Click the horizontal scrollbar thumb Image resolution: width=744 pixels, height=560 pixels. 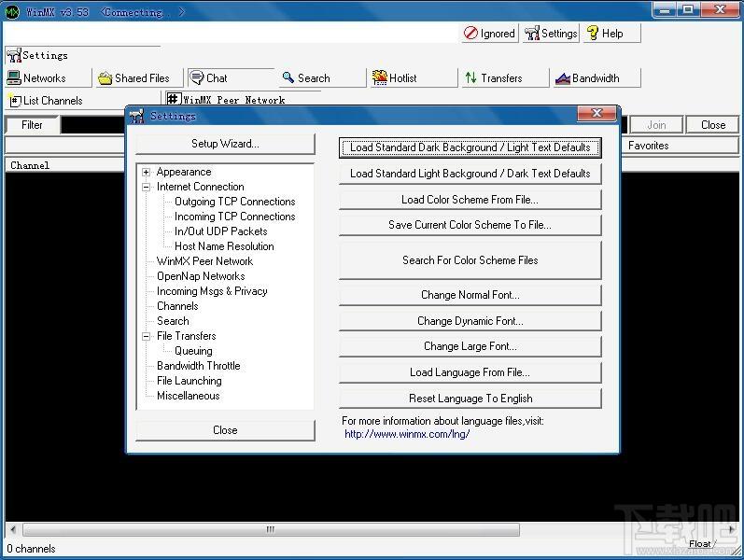click(x=271, y=529)
